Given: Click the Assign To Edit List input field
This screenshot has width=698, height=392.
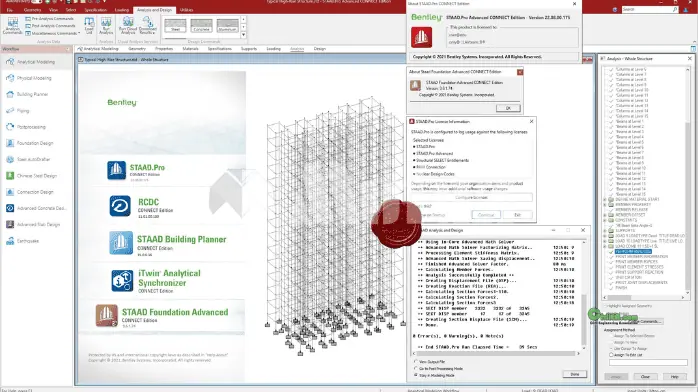Looking at the screenshot, I should pyautogui.click(x=648, y=363).
